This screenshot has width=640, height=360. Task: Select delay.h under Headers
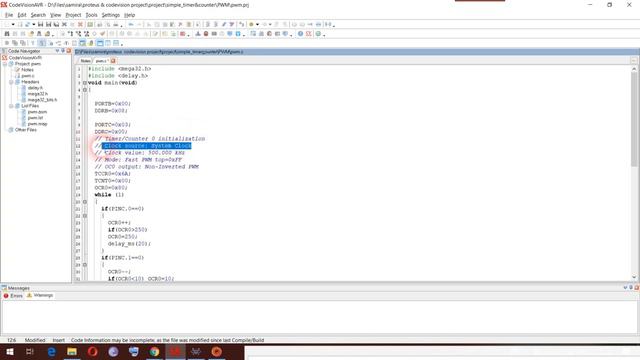[35, 88]
